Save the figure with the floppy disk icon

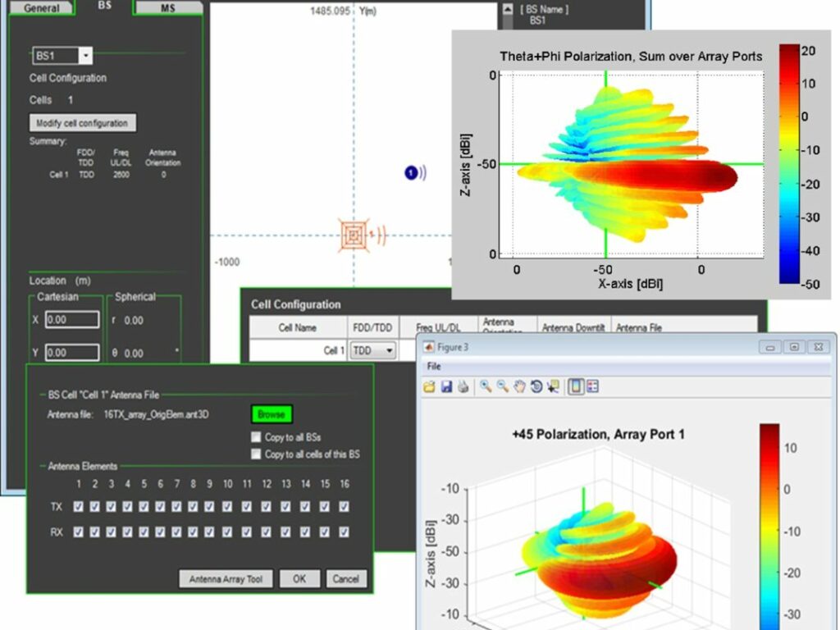tap(446, 386)
